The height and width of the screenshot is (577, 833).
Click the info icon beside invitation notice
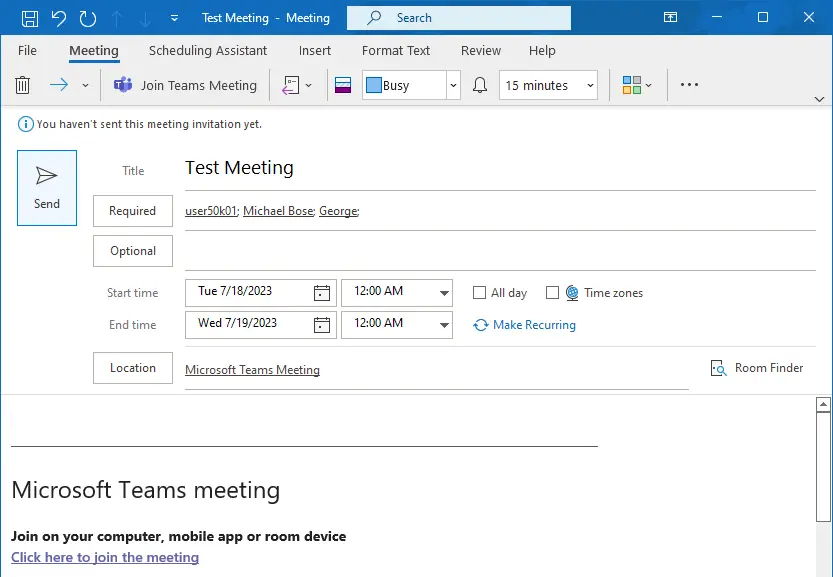click(x=25, y=124)
